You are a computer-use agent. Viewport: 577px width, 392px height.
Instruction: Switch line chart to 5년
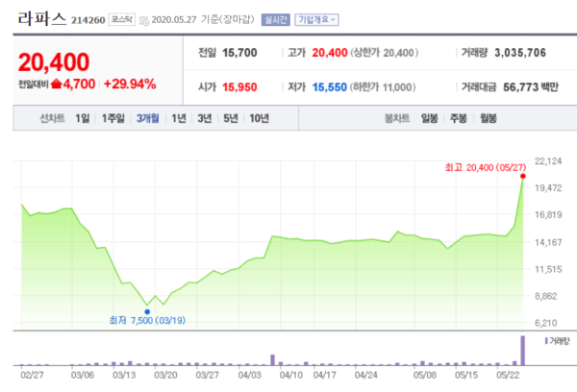[231, 118]
